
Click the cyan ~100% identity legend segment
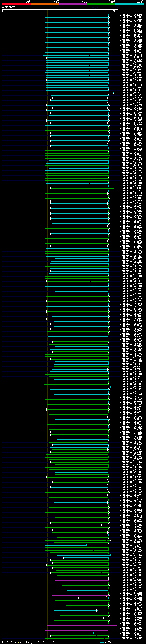pos(130,4)
